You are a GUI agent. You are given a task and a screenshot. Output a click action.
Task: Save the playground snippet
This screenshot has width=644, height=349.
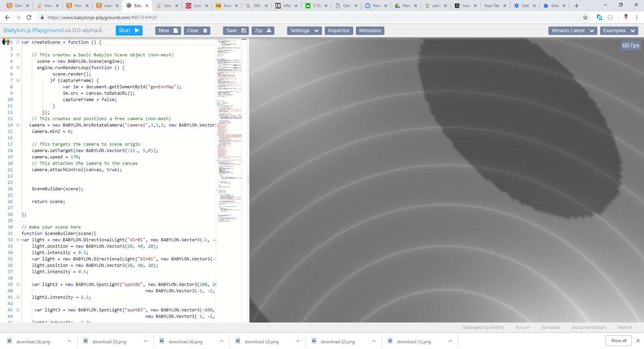coord(236,31)
